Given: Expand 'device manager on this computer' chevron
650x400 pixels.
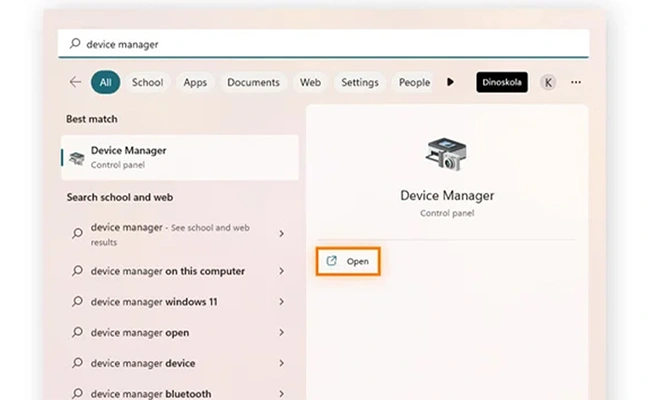Looking at the screenshot, I should click(281, 271).
